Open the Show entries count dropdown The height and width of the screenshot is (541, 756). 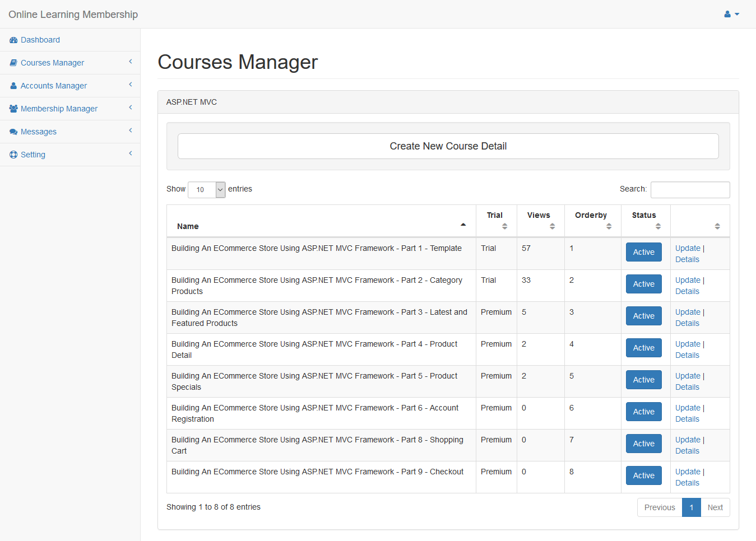tap(207, 190)
